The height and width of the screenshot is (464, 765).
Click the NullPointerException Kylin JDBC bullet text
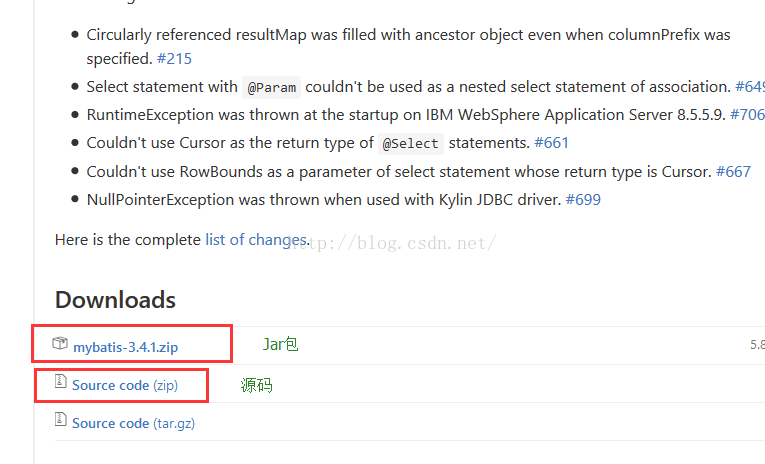pos(324,200)
